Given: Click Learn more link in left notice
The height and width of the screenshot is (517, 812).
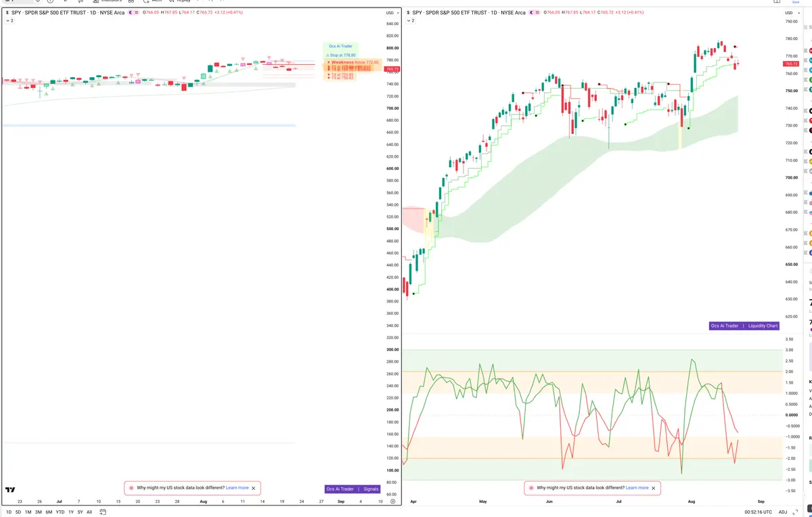Looking at the screenshot, I should [x=238, y=488].
